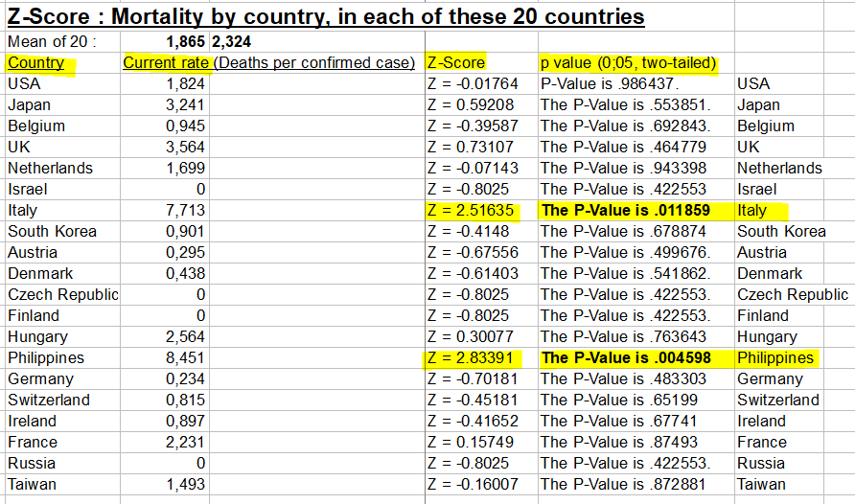This screenshot has width=855, height=504.
Task: Select the p value column header
Action: click(x=628, y=62)
